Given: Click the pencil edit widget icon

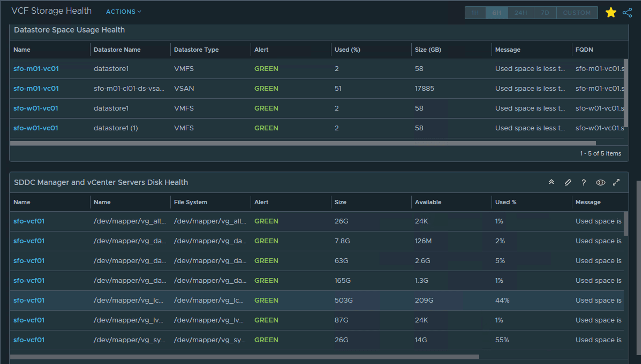Looking at the screenshot, I should [568, 182].
